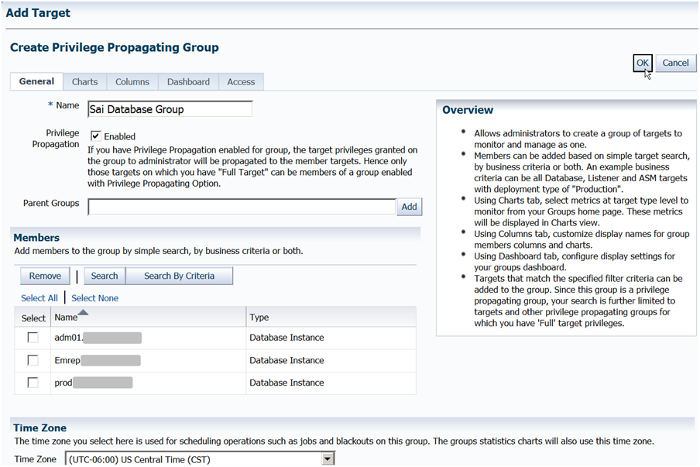Go to the Dashboard tab

coord(188,82)
